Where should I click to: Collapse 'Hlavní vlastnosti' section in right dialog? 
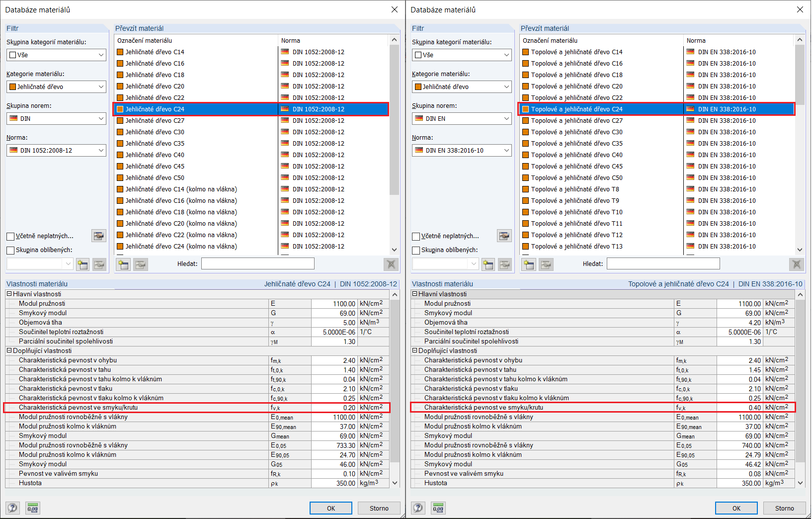click(415, 294)
